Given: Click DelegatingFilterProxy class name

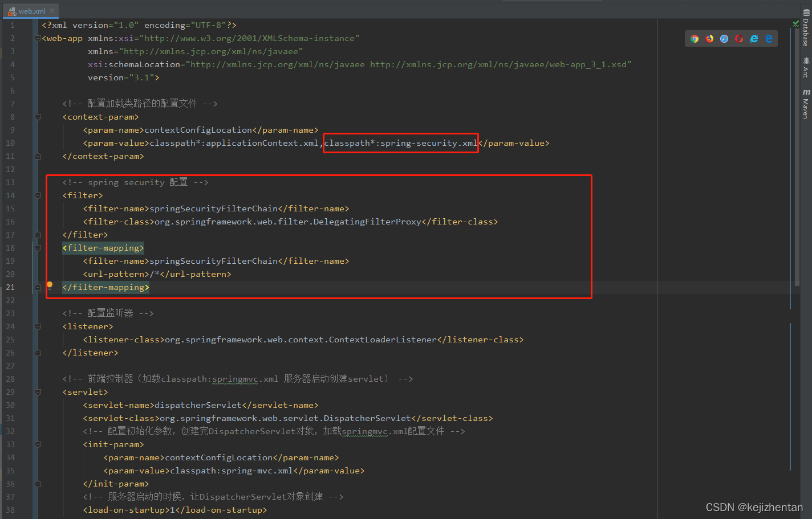Looking at the screenshot, I should tap(367, 222).
